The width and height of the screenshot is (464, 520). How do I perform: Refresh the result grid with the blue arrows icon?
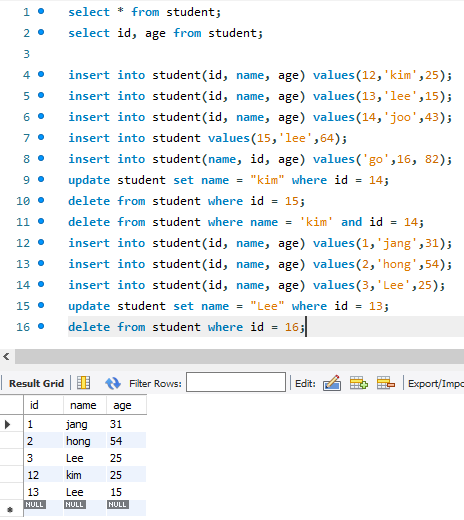[113, 383]
